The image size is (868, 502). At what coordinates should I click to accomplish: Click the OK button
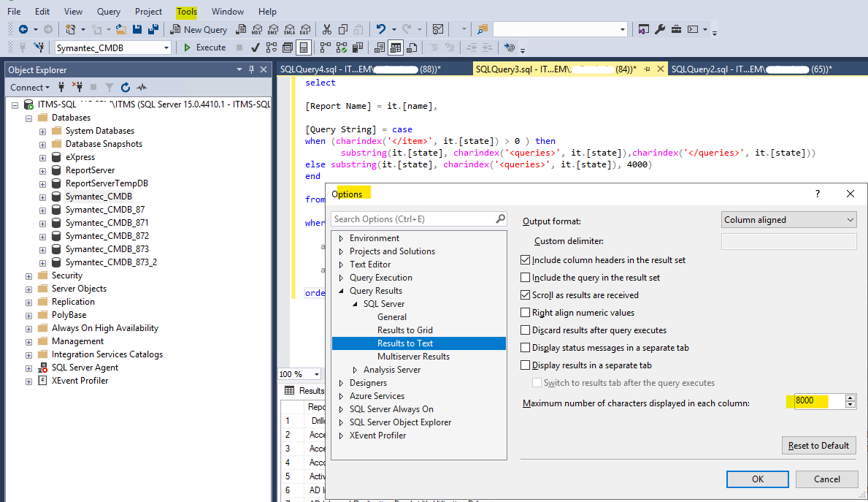coord(757,479)
